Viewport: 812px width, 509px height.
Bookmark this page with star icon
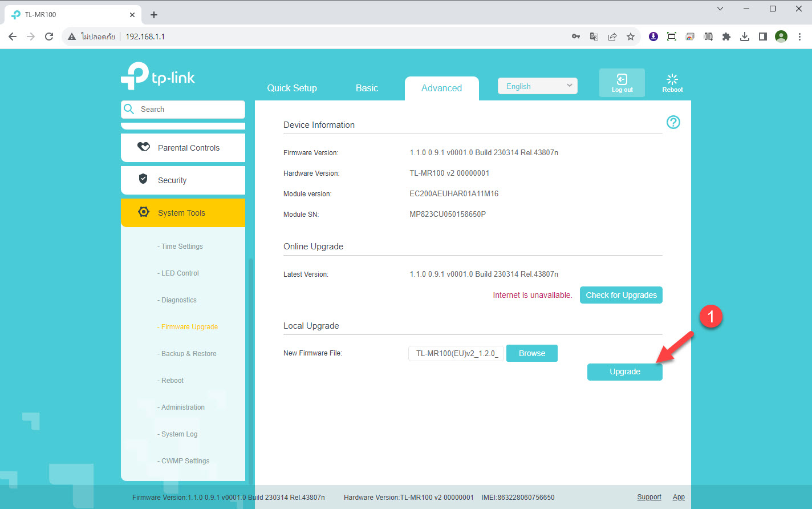point(631,37)
